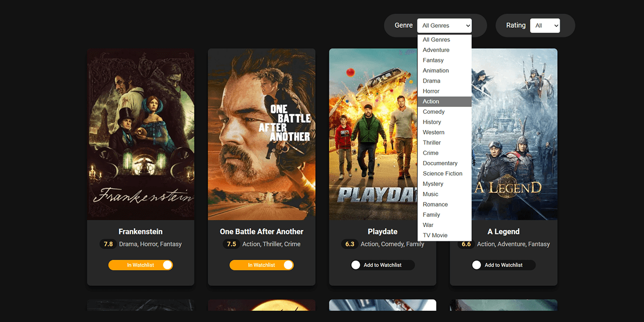Enable Add to Watchlist for A Legend
This screenshot has height=322, width=644.
tap(503, 265)
